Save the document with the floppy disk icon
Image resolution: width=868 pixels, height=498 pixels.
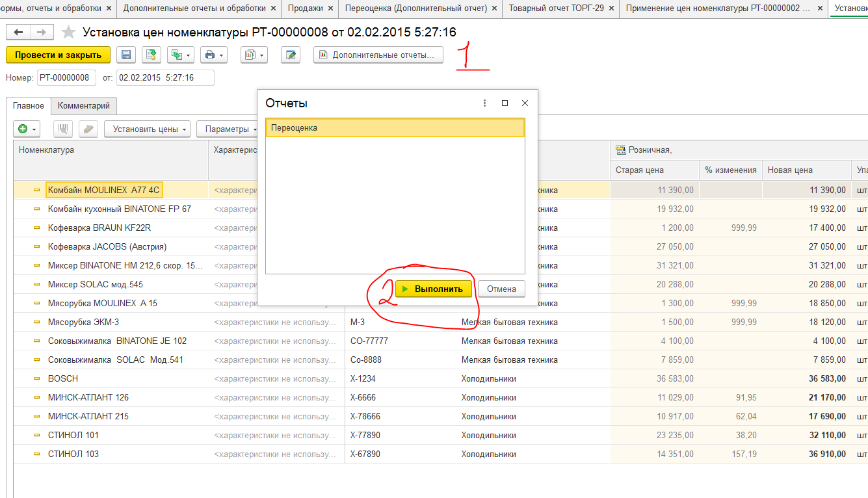pos(126,55)
